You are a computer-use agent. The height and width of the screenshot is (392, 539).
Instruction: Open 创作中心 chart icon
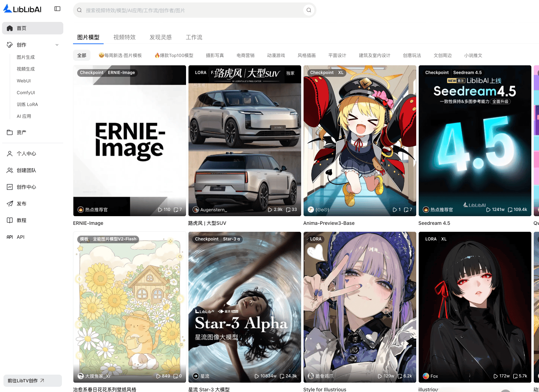tap(10, 187)
